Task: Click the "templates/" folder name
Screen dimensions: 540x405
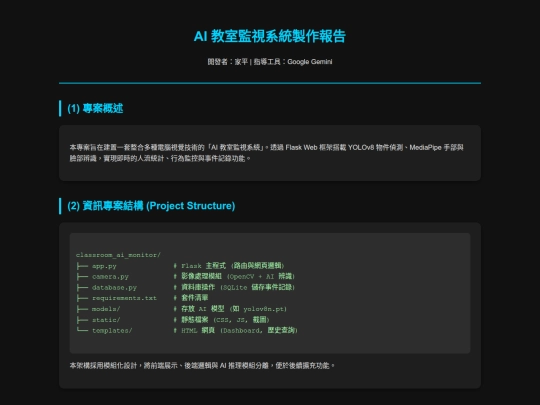Action: pos(112,331)
